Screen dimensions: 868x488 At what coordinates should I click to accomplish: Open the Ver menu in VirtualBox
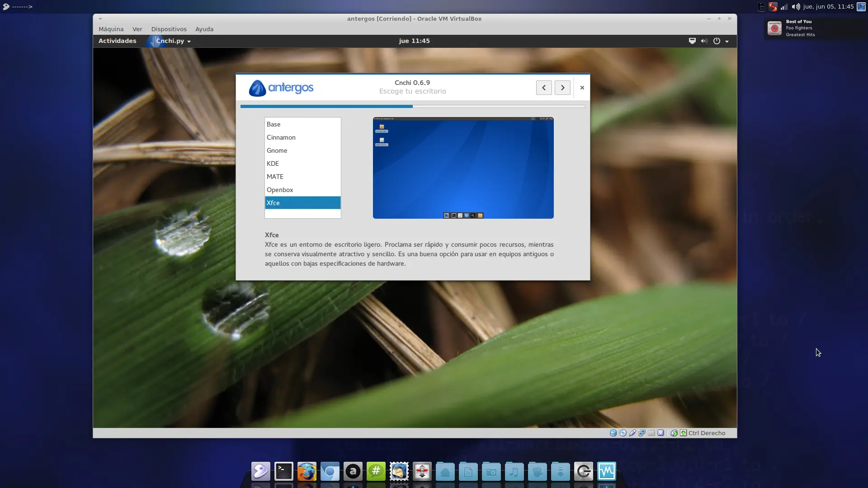pyautogui.click(x=137, y=29)
